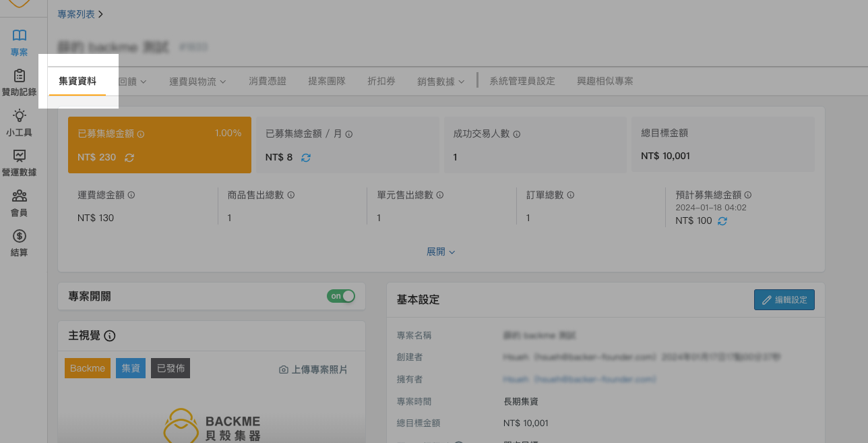Open the 銷售數據 dropdown menu

tap(441, 82)
